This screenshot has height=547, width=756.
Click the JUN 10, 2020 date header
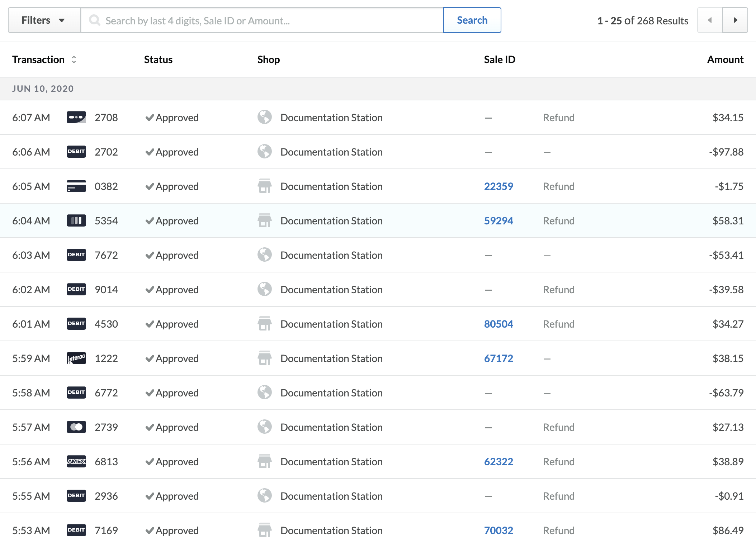(x=43, y=89)
